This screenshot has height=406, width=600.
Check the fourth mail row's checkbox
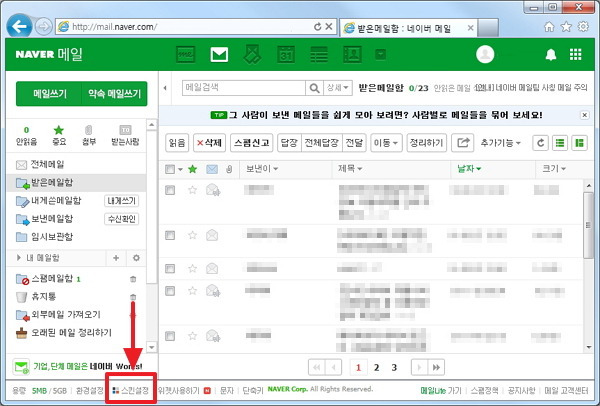pyautogui.click(x=170, y=291)
